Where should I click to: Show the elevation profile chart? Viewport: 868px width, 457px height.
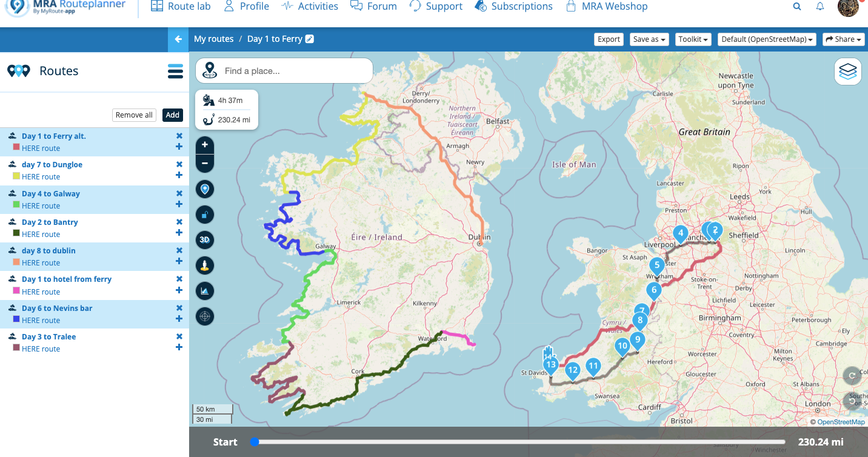(x=205, y=291)
